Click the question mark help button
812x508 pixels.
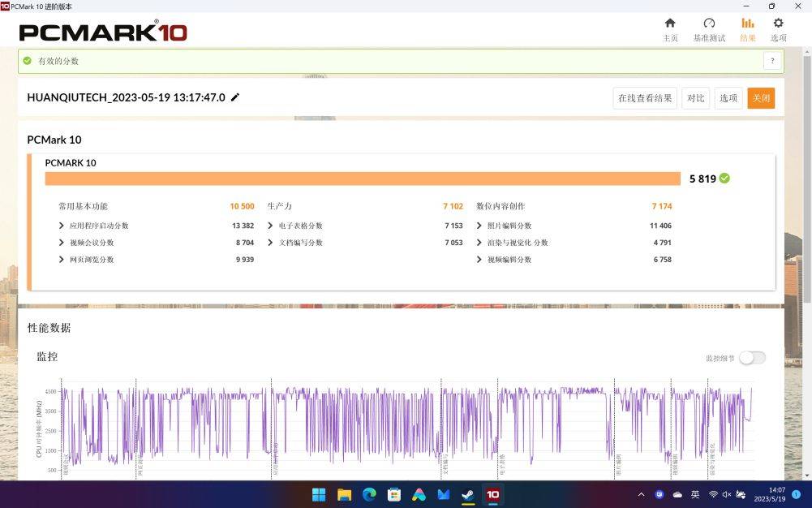click(x=772, y=61)
